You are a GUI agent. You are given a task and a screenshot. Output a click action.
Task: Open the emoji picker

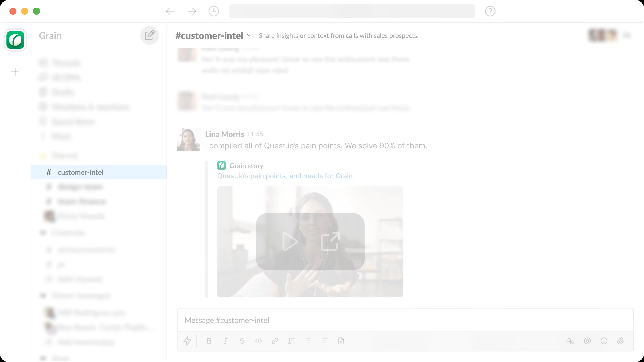click(x=604, y=341)
